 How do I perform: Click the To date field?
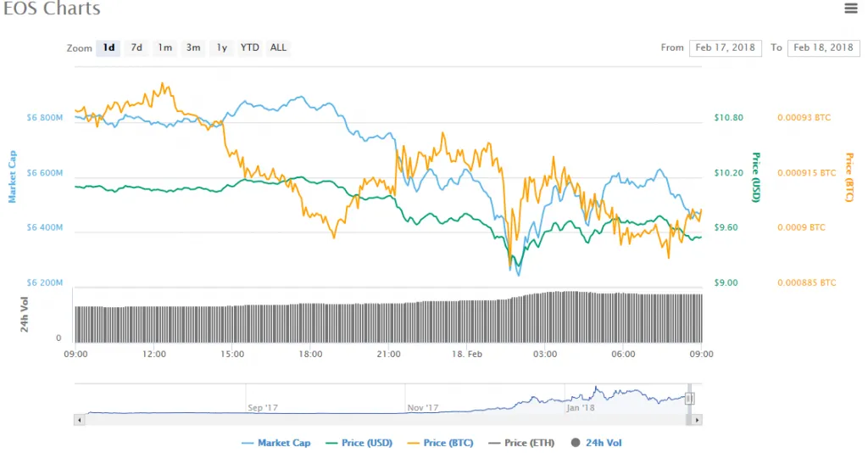coord(824,48)
